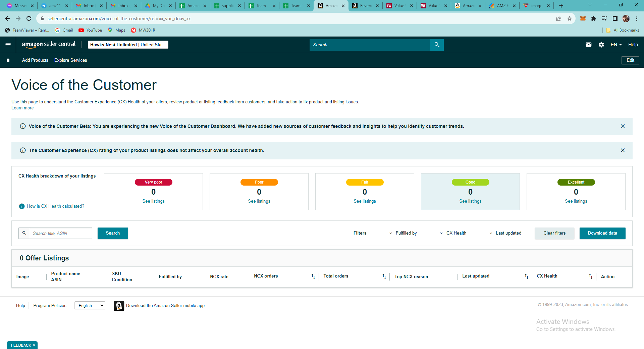Open Explore Services in the navigation bar

[x=71, y=60]
